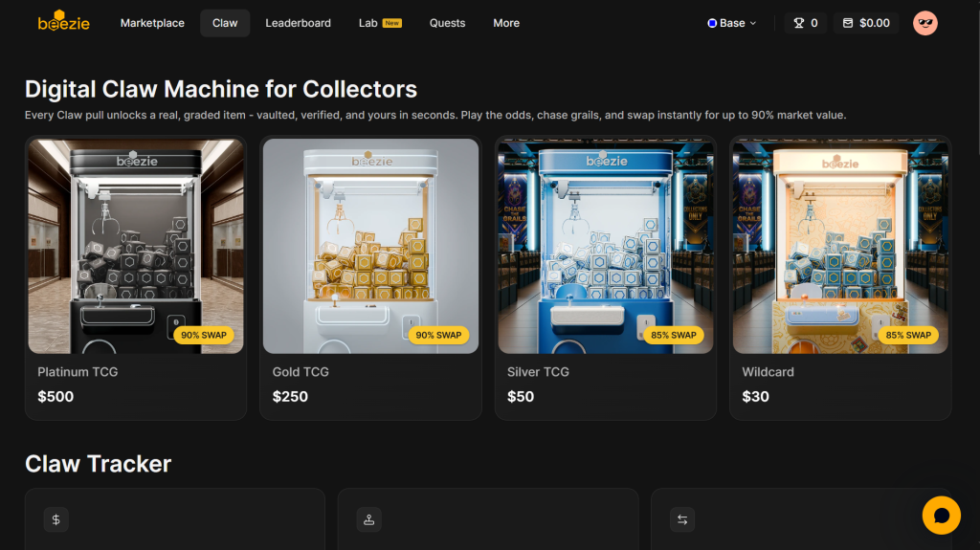980x550 pixels.
Task: Click the Platinum TCG title
Action: (x=78, y=372)
